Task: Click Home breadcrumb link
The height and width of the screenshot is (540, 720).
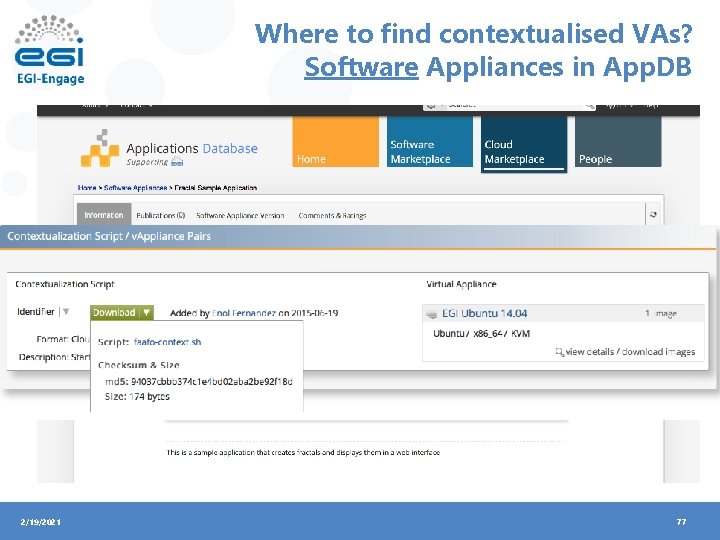Action: (87, 187)
